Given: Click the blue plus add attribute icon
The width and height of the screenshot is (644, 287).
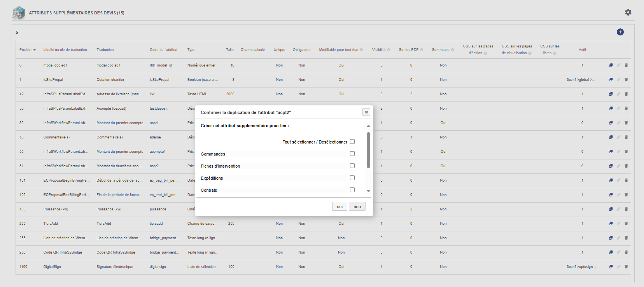Looking at the screenshot, I should click(x=620, y=32).
